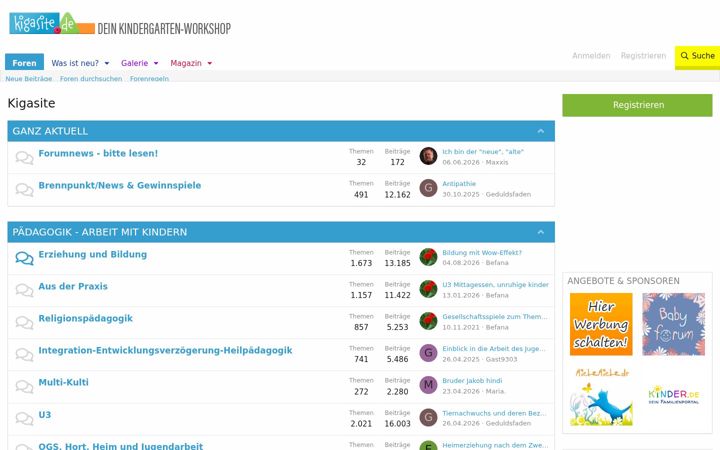Open the G avatar in U3 row
The image size is (720, 450).
click(x=428, y=417)
